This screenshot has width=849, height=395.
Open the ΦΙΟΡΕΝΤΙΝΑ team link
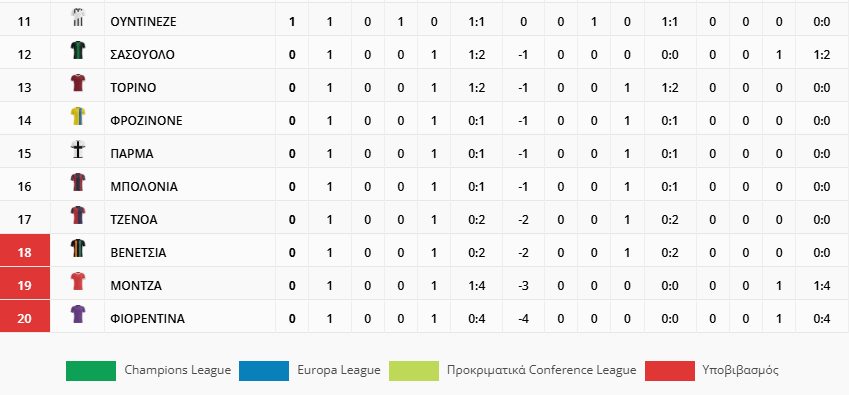pos(147,319)
